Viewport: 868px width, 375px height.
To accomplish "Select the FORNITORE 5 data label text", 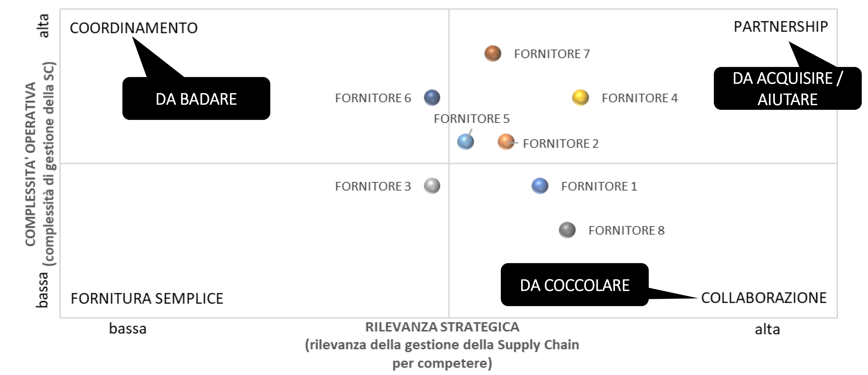I will click(x=472, y=119).
